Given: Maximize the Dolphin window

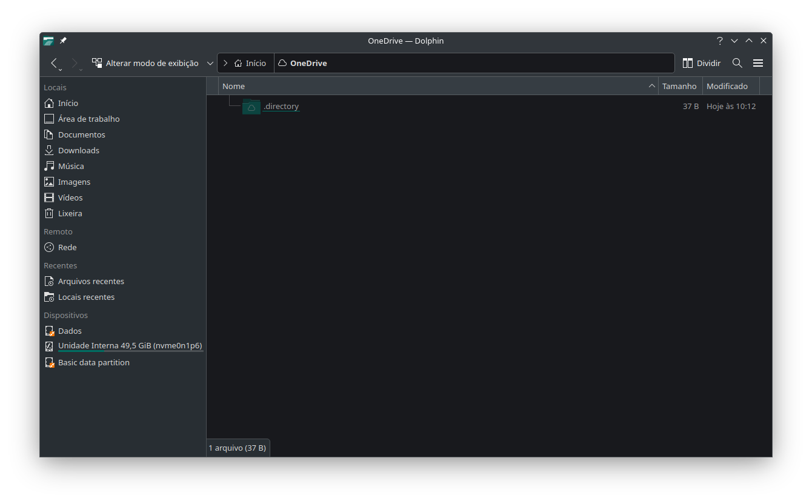Looking at the screenshot, I should coord(749,41).
